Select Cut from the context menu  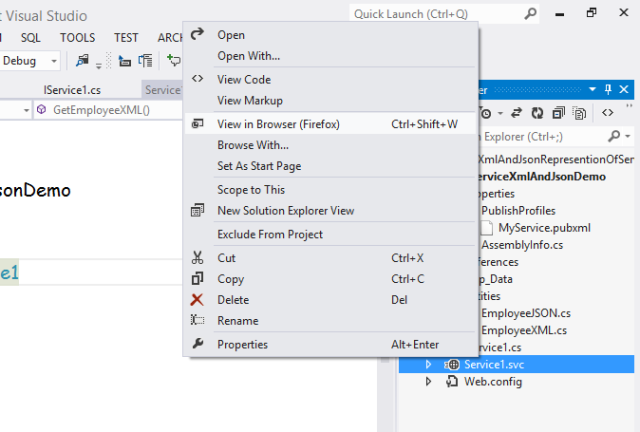click(x=331, y=258)
